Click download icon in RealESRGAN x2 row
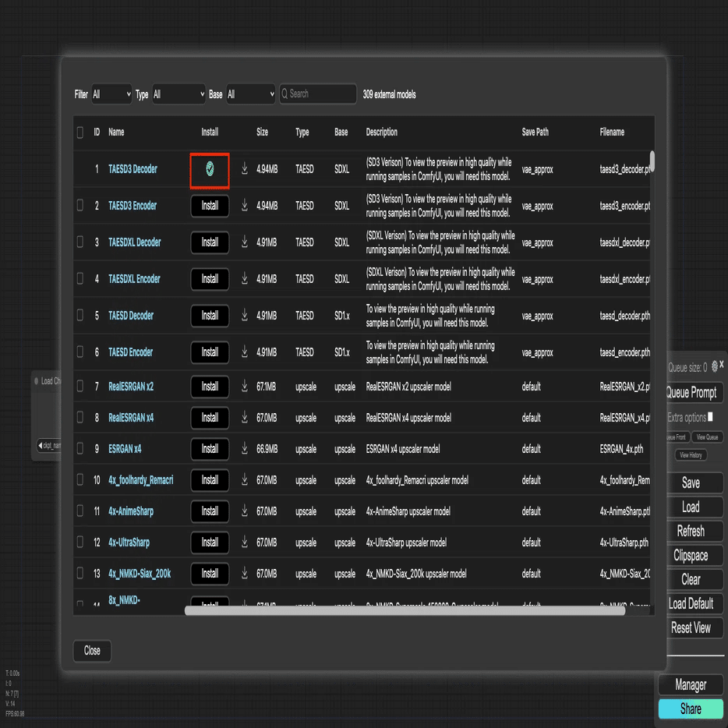728x728 pixels. tap(245, 387)
